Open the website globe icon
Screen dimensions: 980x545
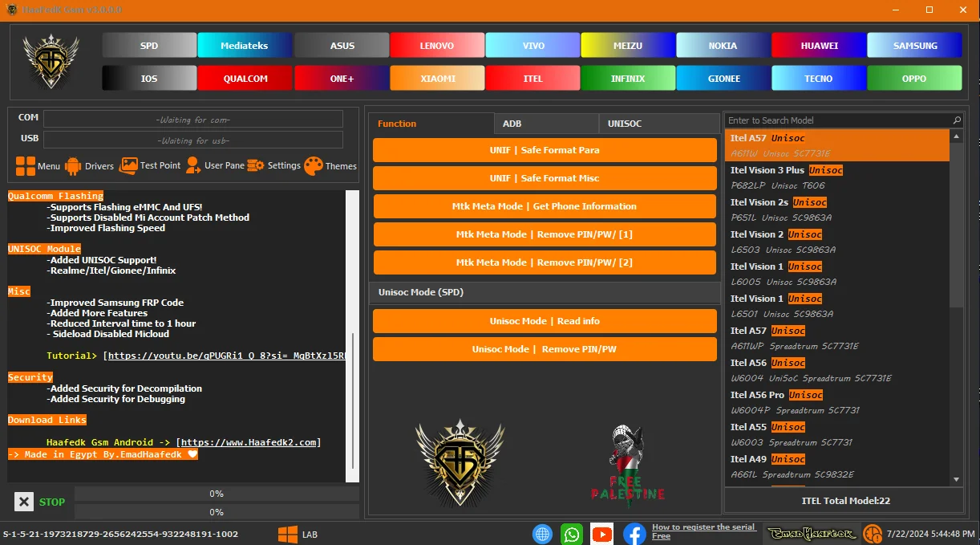543,534
